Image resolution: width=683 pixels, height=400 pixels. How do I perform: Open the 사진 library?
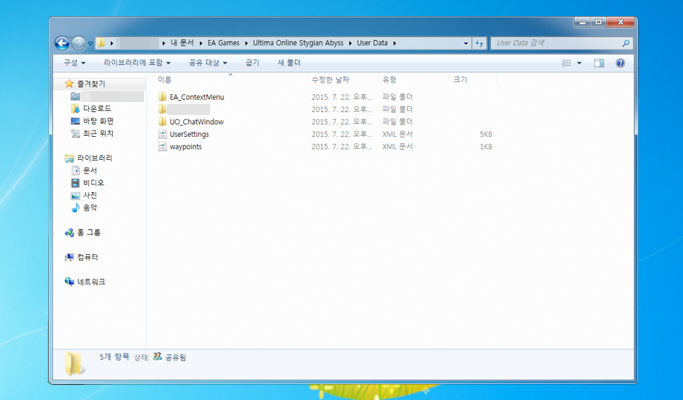point(90,196)
